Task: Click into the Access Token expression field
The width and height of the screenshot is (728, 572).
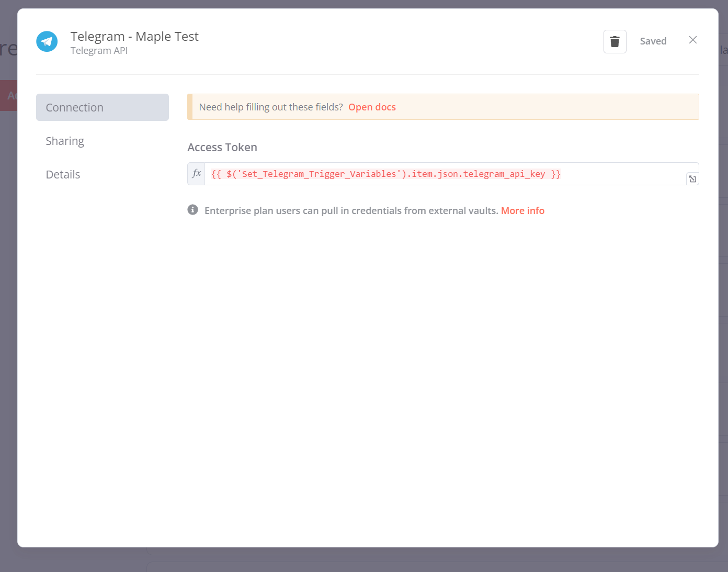Action: 445,174
